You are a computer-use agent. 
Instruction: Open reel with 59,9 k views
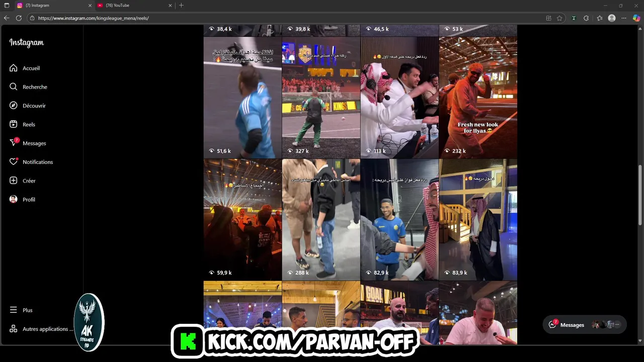tap(243, 220)
